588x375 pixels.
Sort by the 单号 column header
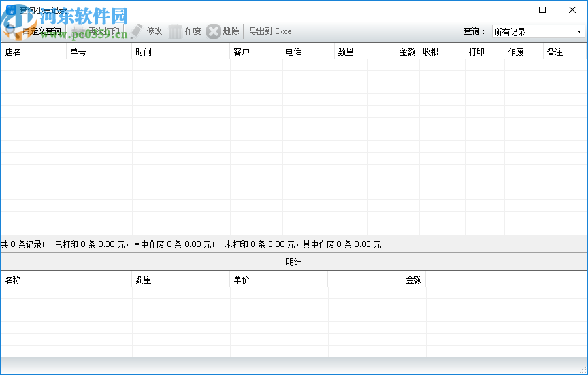[x=99, y=52]
